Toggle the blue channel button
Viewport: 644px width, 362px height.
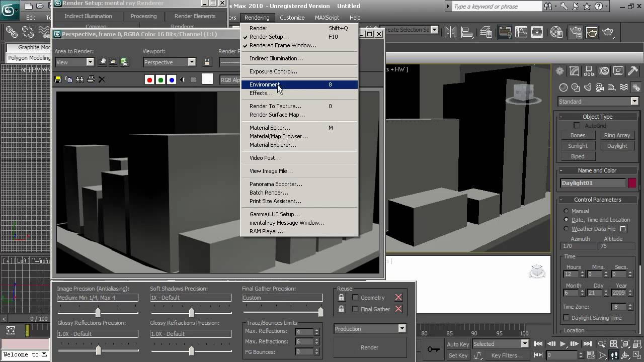click(172, 79)
